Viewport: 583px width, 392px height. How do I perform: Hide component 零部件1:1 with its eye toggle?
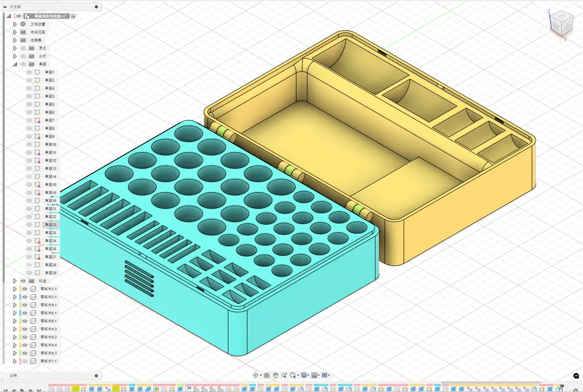click(24, 289)
